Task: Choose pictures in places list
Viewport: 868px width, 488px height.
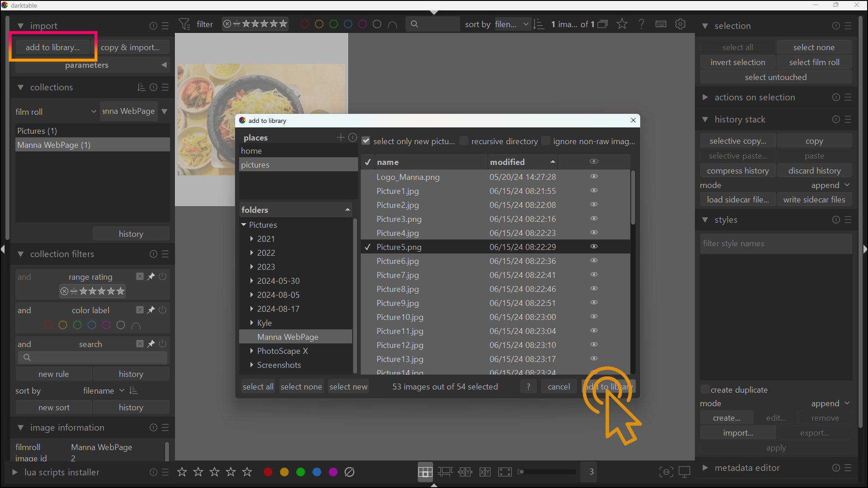Action: [x=255, y=165]
